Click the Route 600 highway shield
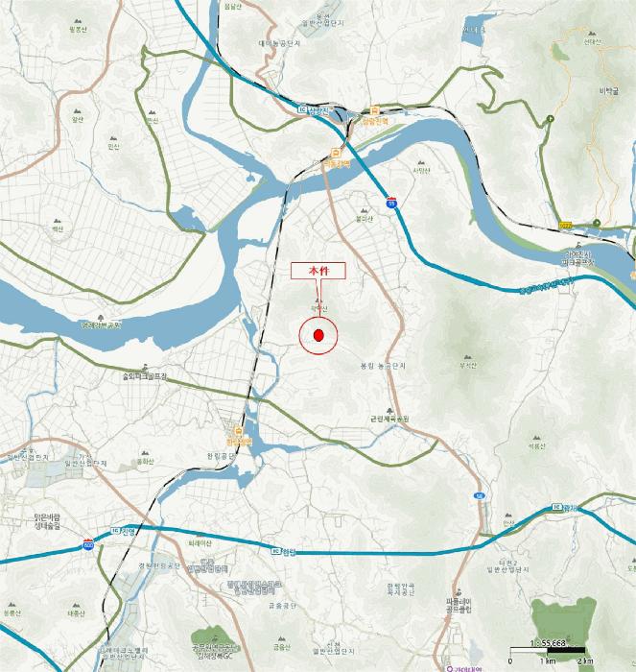Viewport: 636px width, 672px height. coord(88,545)
